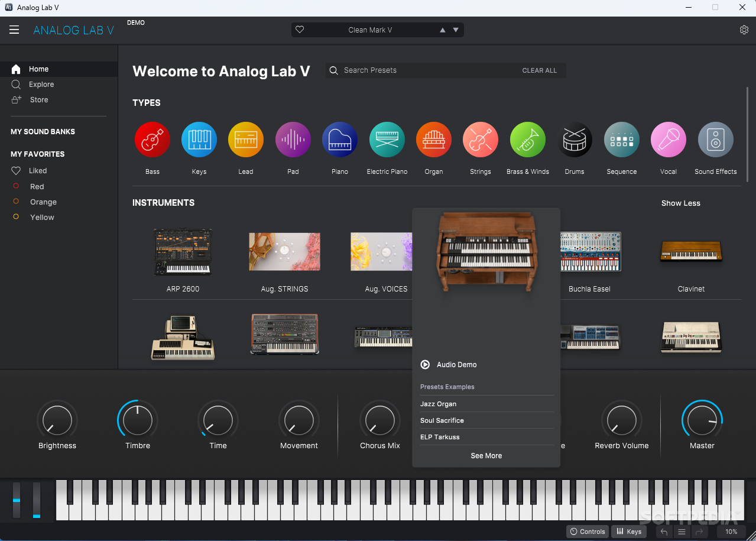Show Liked favorites
756x541 pixels.
pyautogui.click(x=38, y=171)
